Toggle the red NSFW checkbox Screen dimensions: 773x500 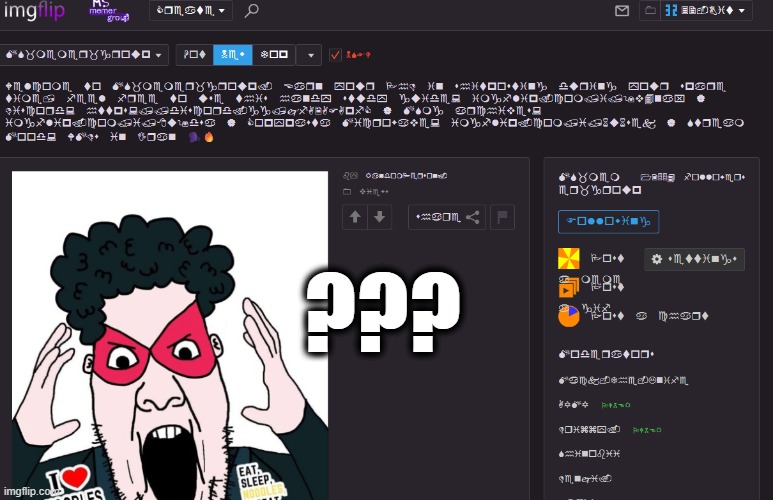point(335,55)
